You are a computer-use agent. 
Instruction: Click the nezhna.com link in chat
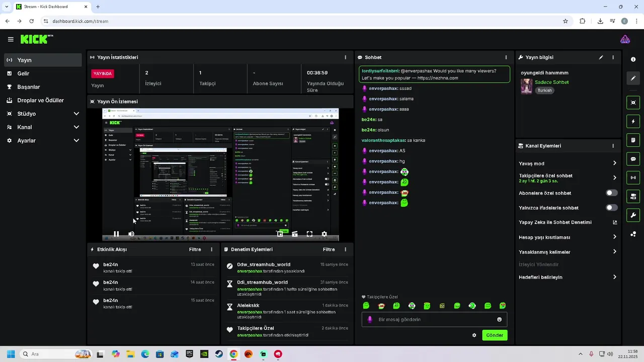click(x=437, y=78)
